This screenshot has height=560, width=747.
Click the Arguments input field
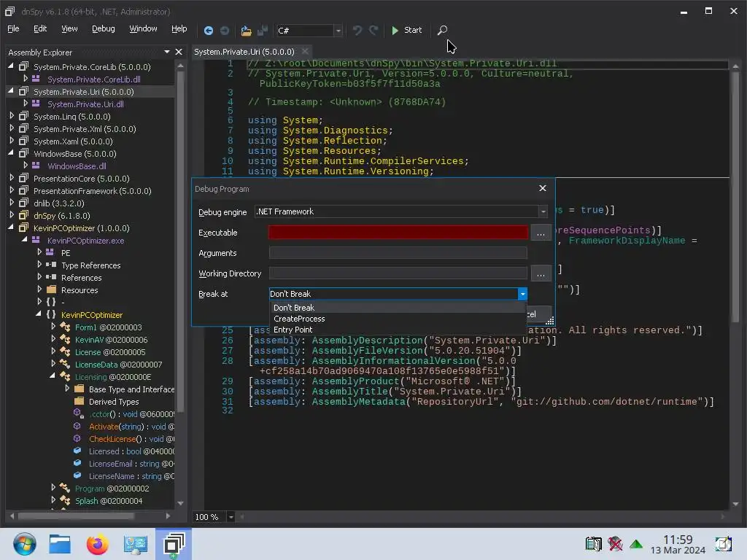click(x=398, y=253)
